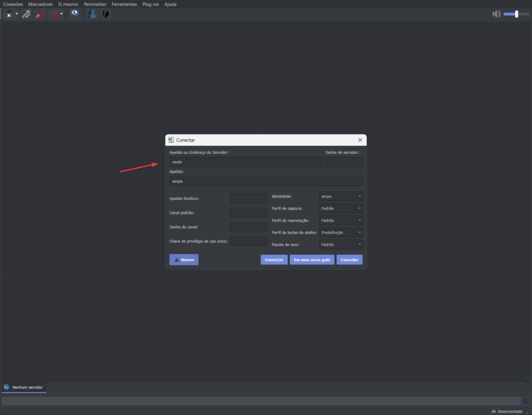
Task: Open dropdown arrow beside white X chevron icon
Action: [x=17, y=14]
